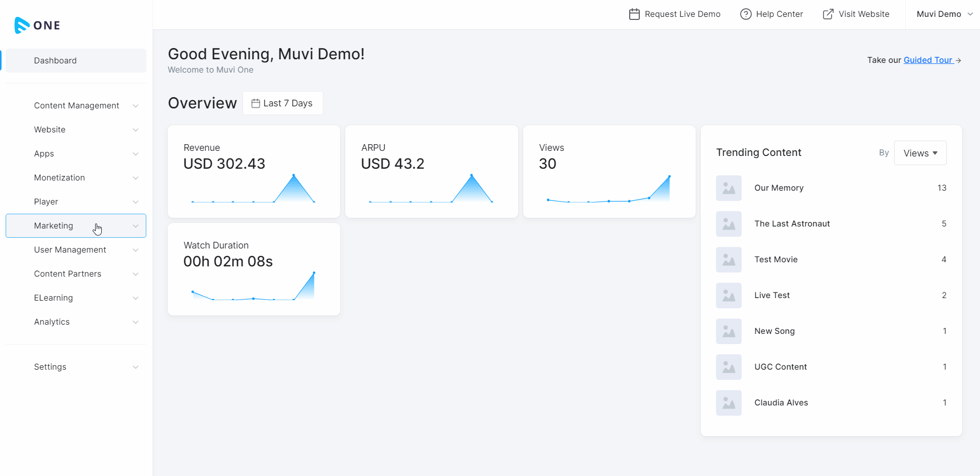
Task: Click the Muvi One logo icon
Action: (x=21, y=25)
